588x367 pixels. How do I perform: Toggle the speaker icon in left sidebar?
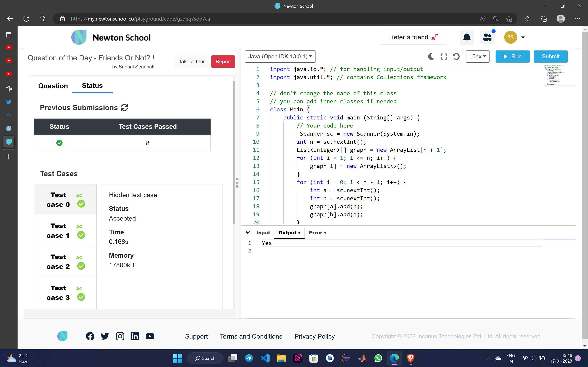(x=9, y=89)
